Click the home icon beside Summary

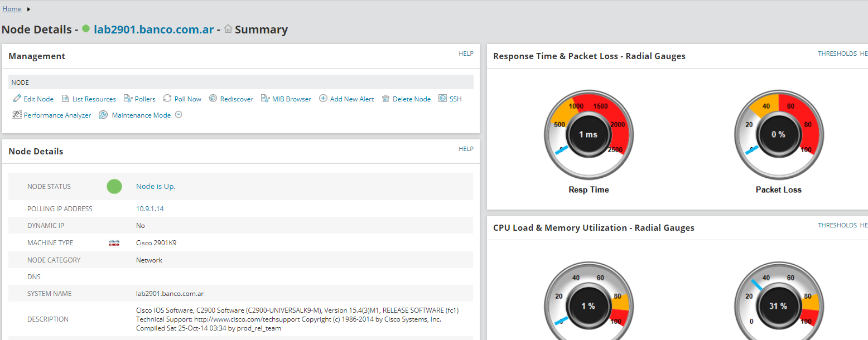tap(228, 30)
